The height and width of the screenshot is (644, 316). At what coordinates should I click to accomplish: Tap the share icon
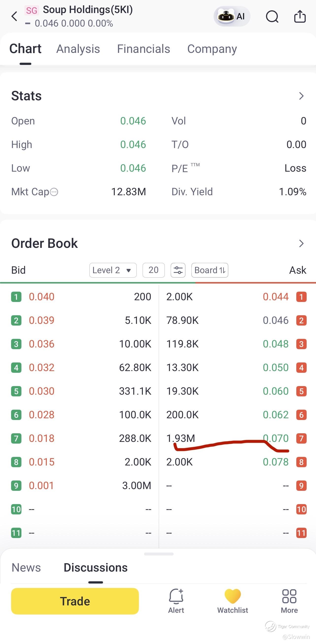[300, 16]
